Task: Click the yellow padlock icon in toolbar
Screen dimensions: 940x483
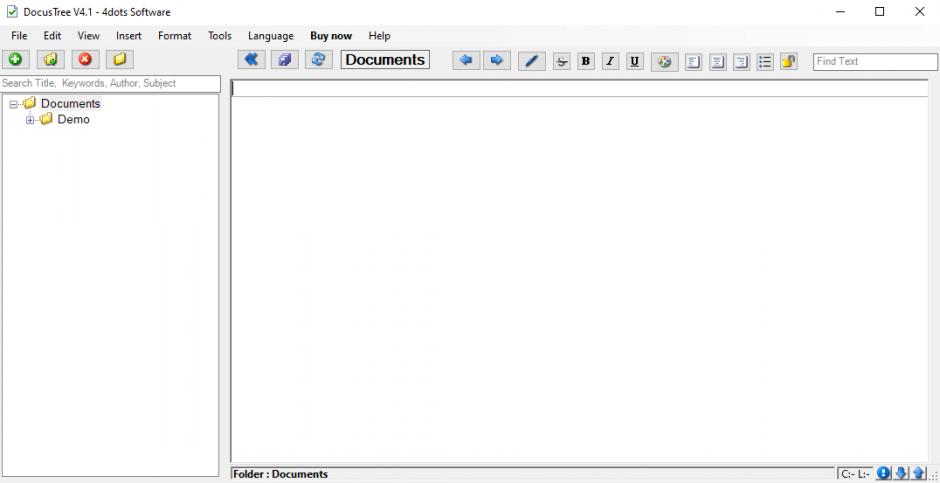Action: point(789,61)
